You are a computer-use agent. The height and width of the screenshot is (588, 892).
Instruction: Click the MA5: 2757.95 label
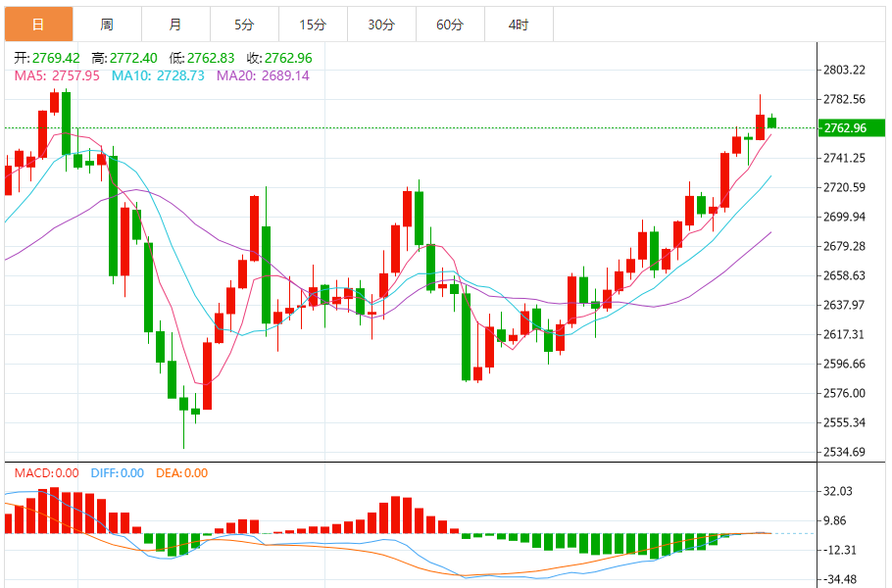[x=57, y=75]
